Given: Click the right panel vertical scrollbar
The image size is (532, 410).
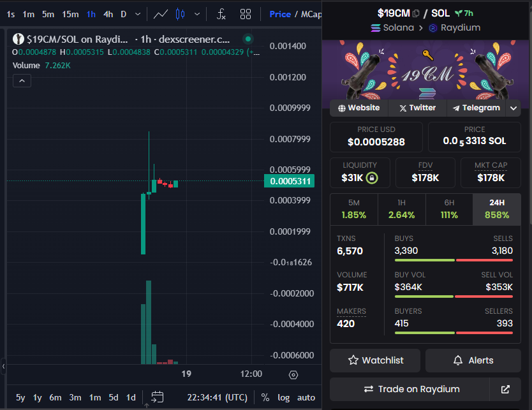Looking at the screenshot, I should click(530, 119).
